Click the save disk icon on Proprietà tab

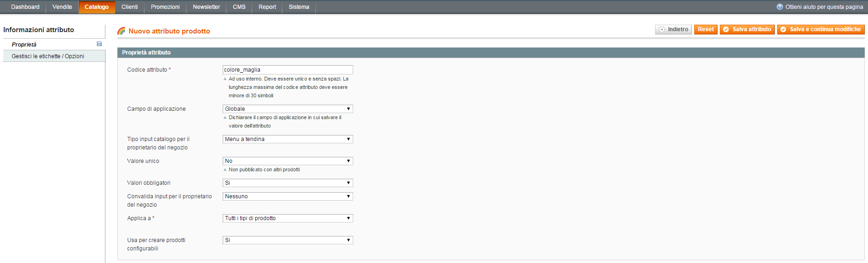click(x=99, y=44)
